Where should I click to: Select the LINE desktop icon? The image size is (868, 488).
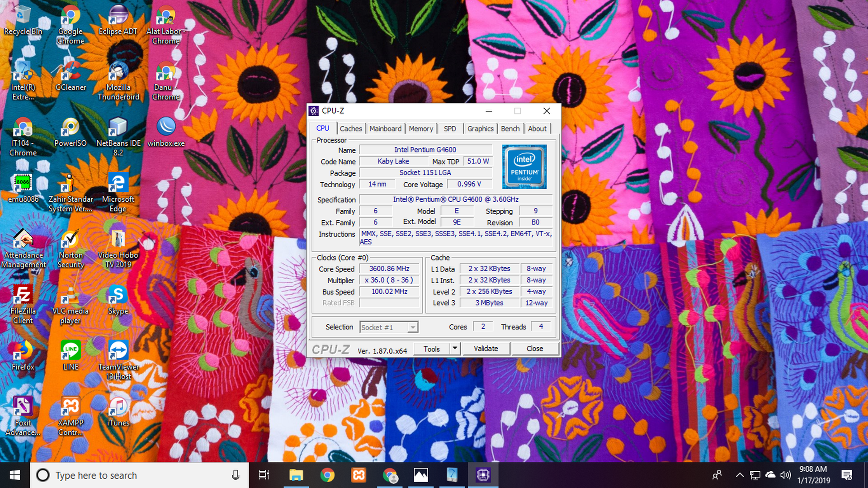click(71, 356)
